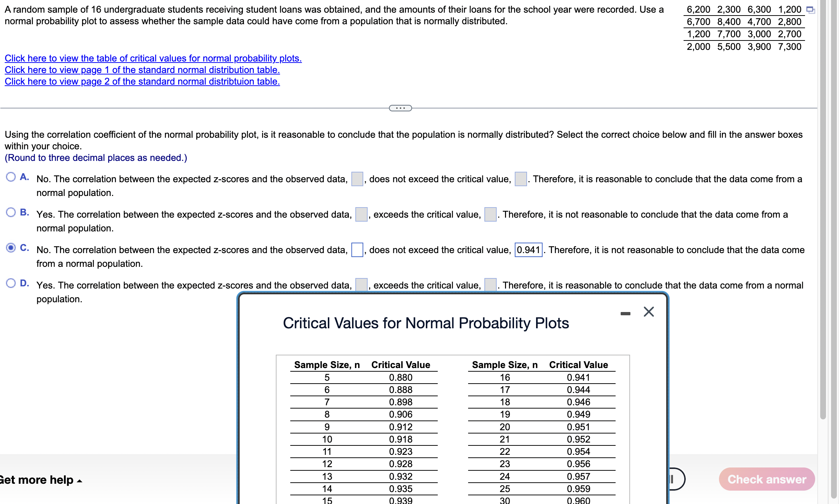The height and width of the screenshot is (504, 839).
Task: Click the first answer box in choice B
Action: click(361, 214)
